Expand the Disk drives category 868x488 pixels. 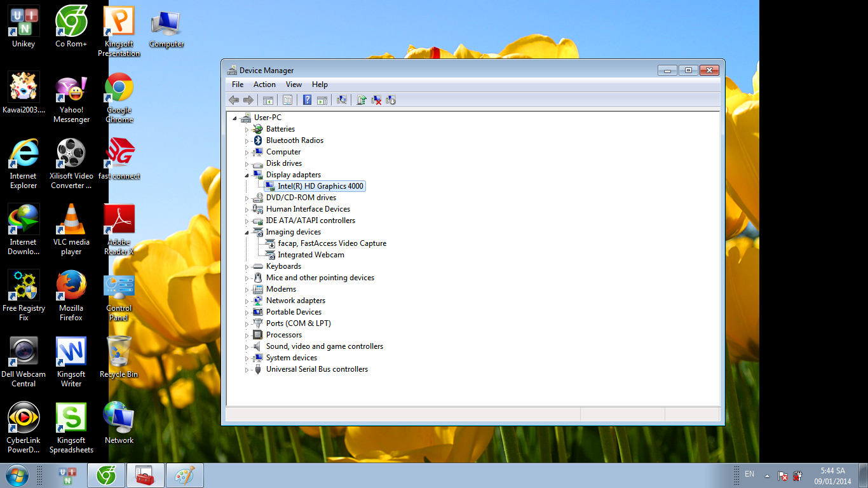coord(247,164)
